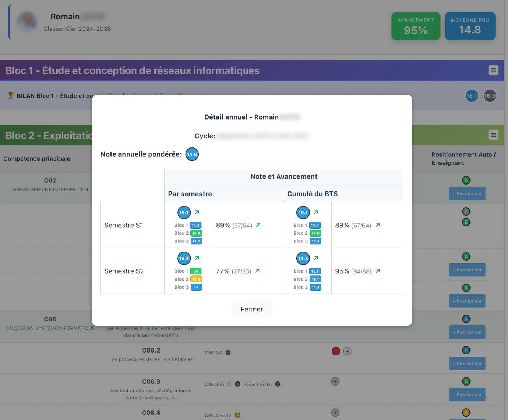Click Semestre S1 per-semester 89% progress arrow
Viewport: 508px width, 420px height.
point(259,225)
